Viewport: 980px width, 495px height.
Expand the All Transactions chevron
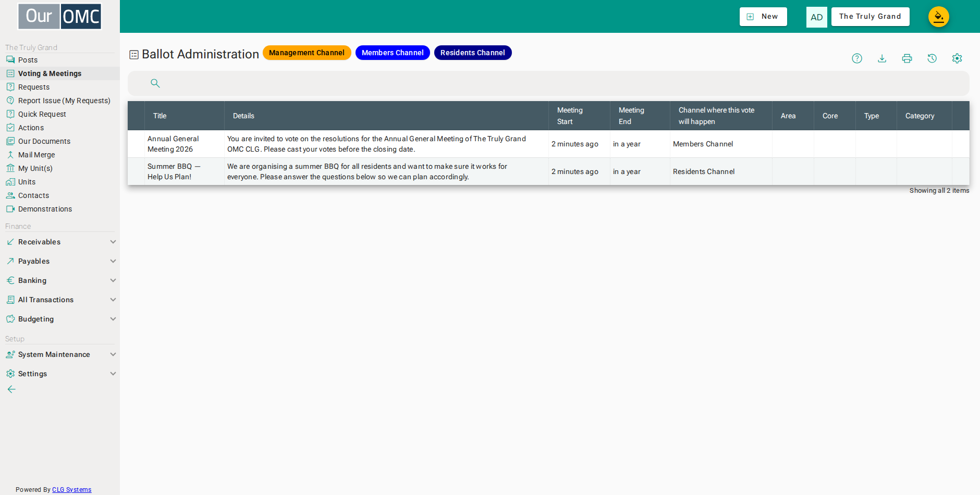pos(113,300)
